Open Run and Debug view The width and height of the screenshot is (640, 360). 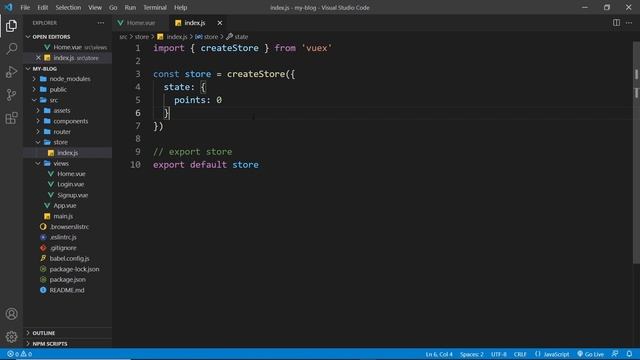[11, 72]
